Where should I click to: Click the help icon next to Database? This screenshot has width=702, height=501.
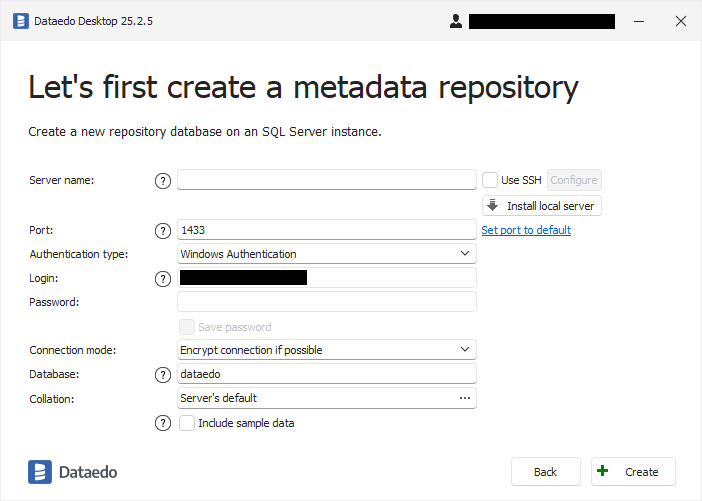[x=163, y=375]
